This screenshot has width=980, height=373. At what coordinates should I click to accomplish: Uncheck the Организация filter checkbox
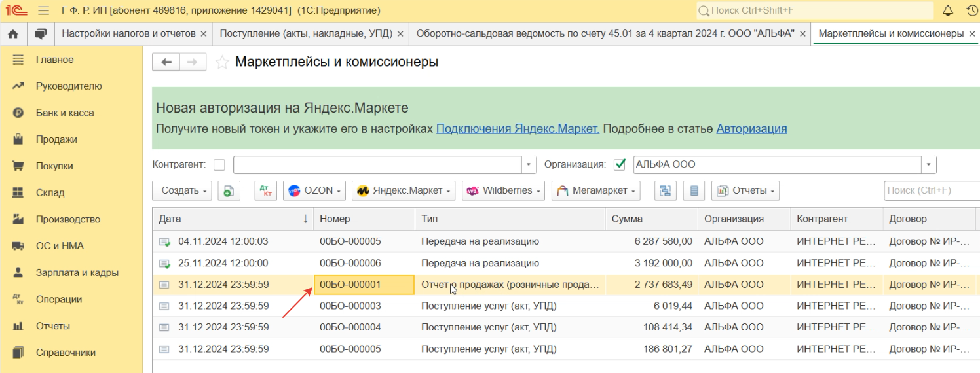click(620, 165)
